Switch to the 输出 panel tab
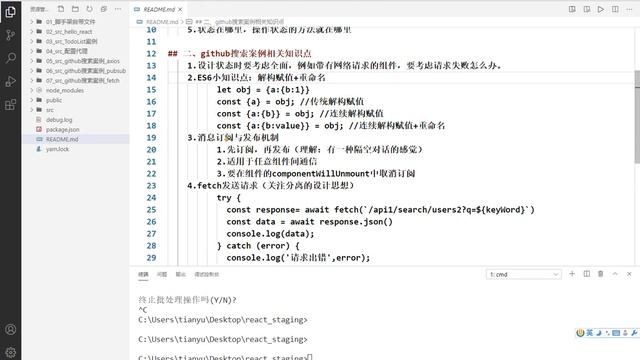Viewport: 640px width, 360px height. 181,274
